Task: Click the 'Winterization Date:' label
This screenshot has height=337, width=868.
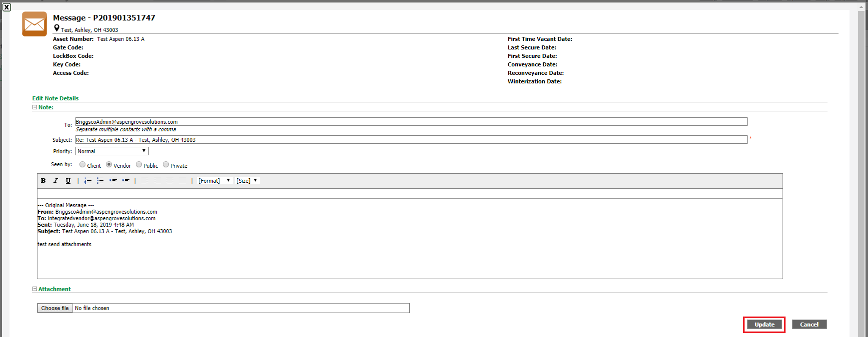Action: pos(535,81)
